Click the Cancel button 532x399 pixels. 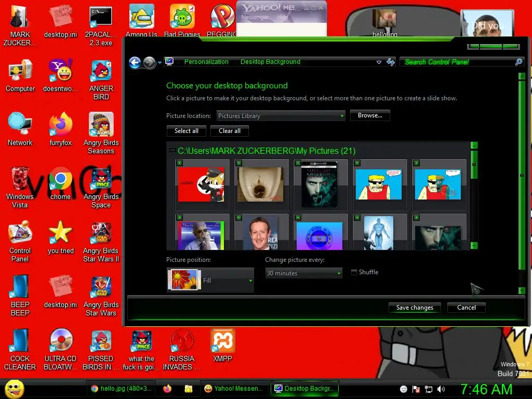pyautogui.click(x=466, y=308)
